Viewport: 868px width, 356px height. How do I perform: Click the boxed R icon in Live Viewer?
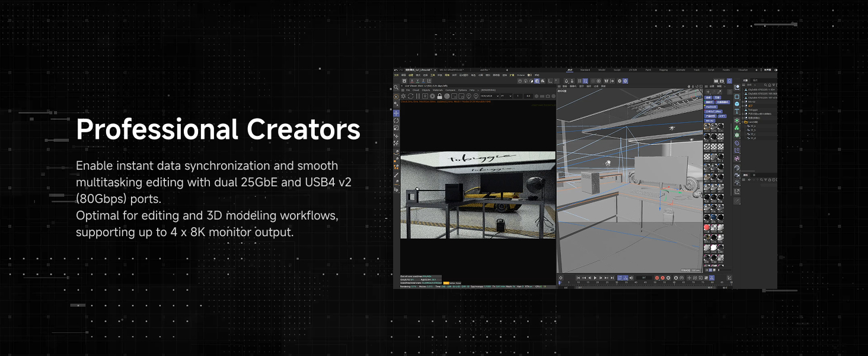pos(425,96)
